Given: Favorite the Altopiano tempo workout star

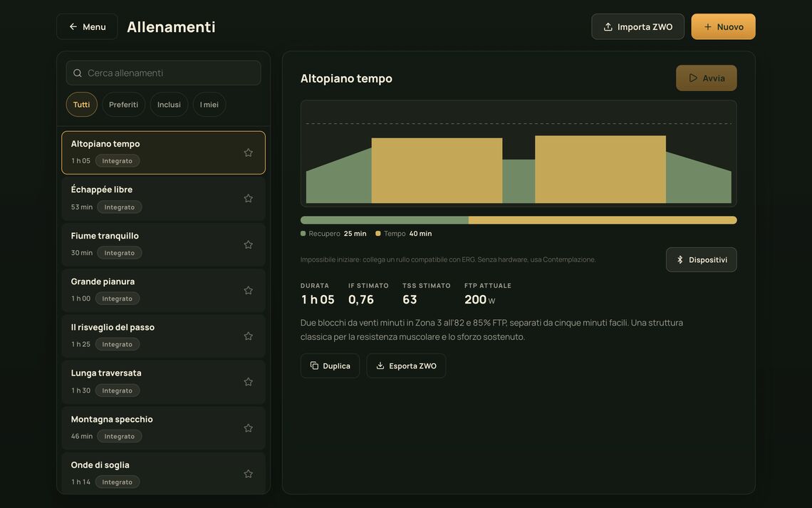Looking at the screenshot, I should click(x=248, y=152).
